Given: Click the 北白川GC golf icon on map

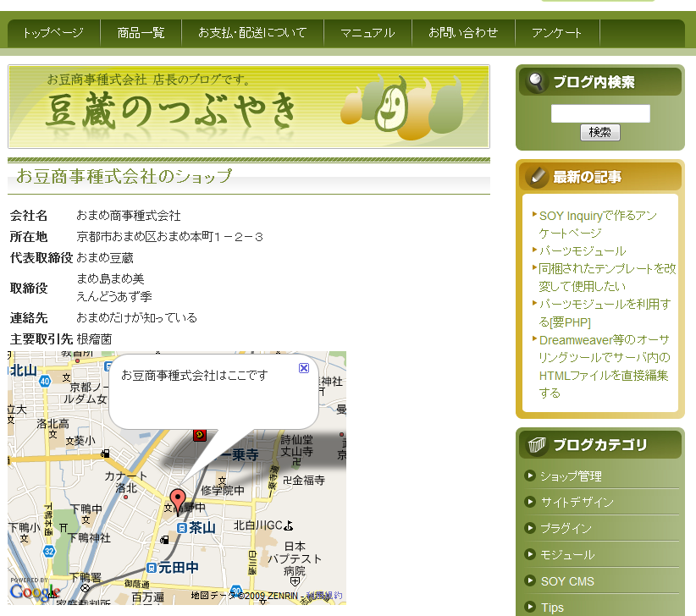Looking at the screenshot, I should click(289, 525).
